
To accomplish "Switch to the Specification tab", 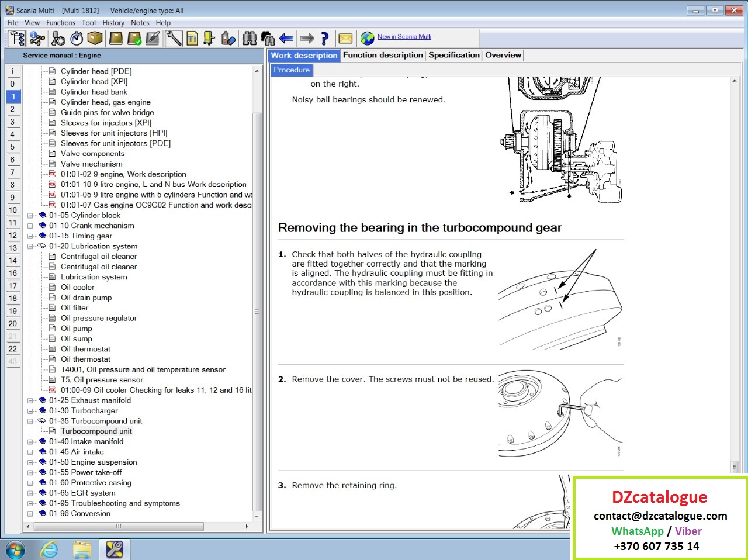I will (x=454, y=55).
